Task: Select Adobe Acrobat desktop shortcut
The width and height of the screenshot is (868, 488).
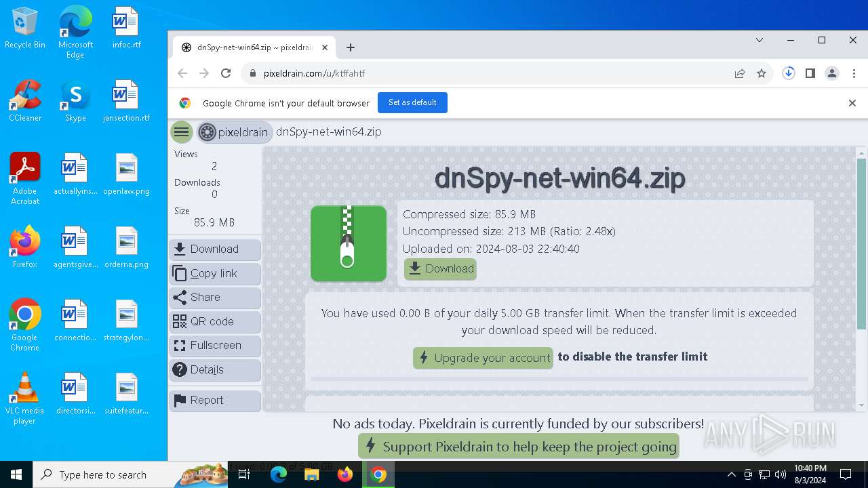Action: click(x=25, y=179)
